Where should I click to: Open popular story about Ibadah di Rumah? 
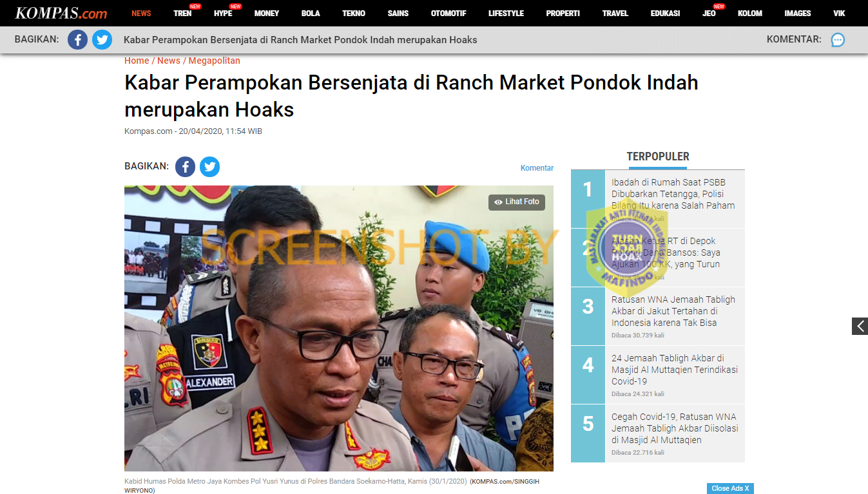(x=673, y=194)
